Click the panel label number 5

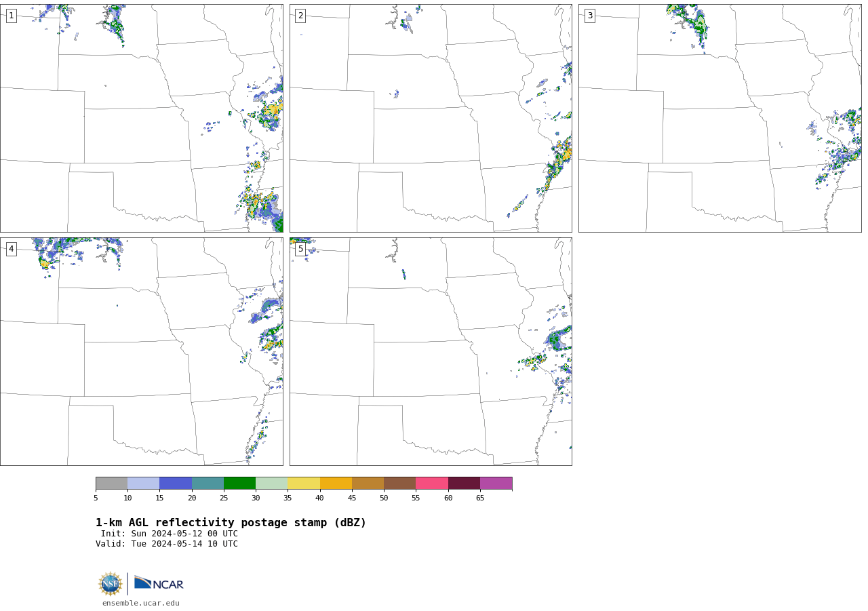click(x=300, y=249)
